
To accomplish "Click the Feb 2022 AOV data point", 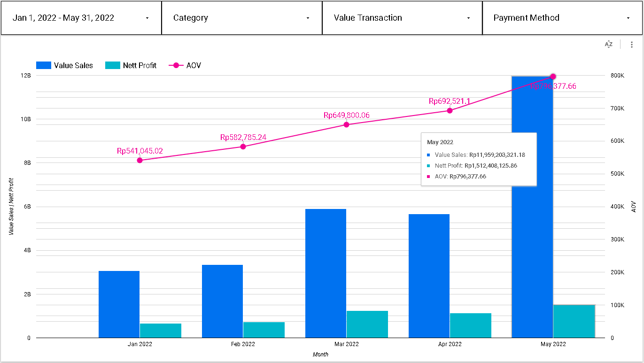I will point(243,147).
